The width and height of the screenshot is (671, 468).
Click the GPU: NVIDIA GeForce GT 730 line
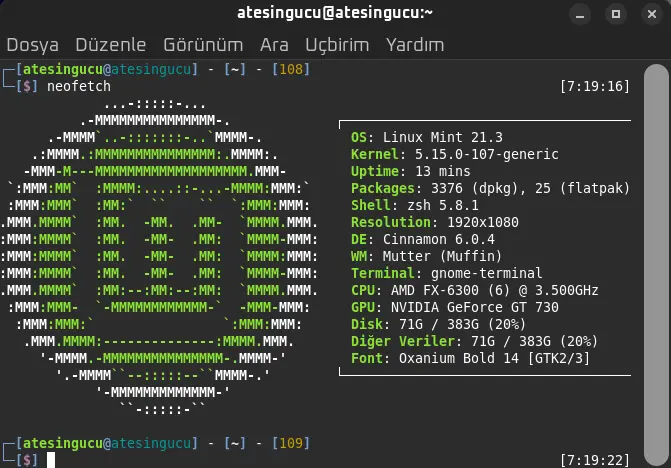tap(454, 308)
